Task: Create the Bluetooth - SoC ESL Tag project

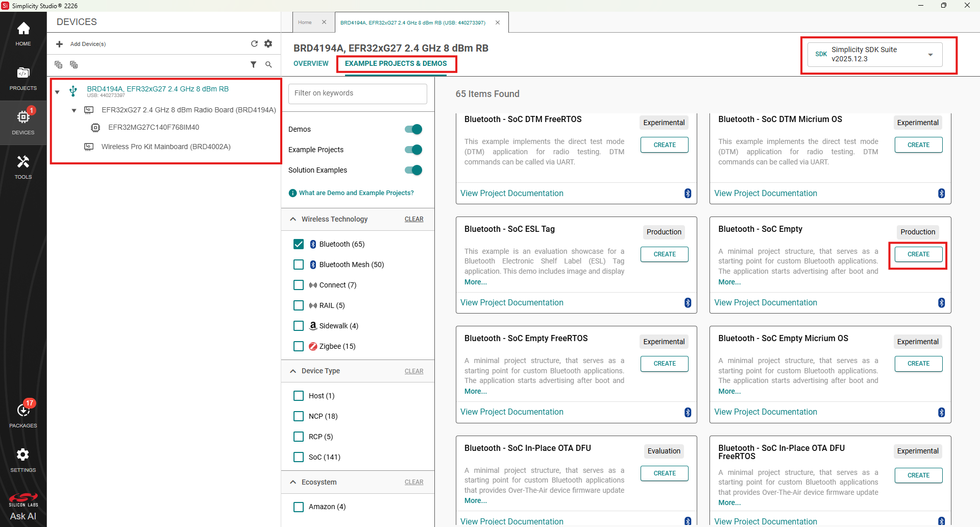Action: 665,254
